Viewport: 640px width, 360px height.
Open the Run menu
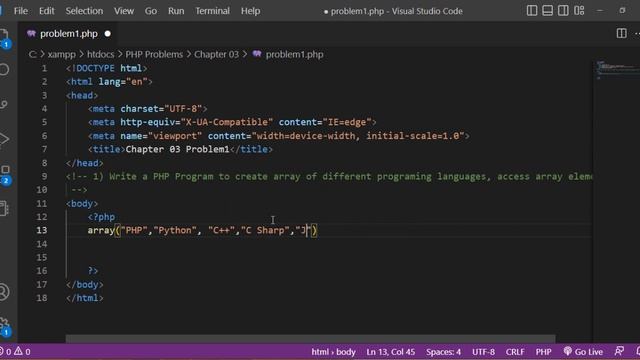click(176, 11)
